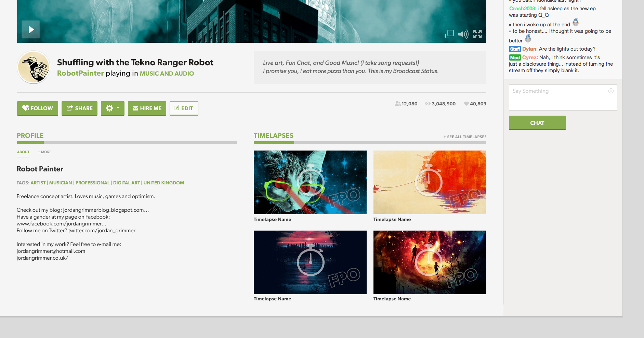The width and height of the screenshot is (644, 338).
Task: Open the fiery galaxy timelapse thumbnail
Action: pyautogui.click(x=430, y=262)
